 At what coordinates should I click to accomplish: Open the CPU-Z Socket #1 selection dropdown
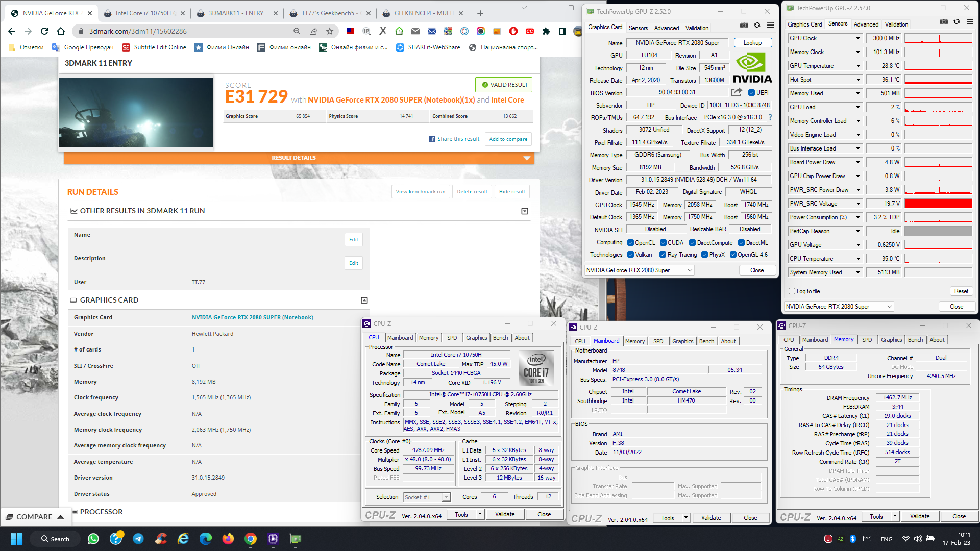427,497
